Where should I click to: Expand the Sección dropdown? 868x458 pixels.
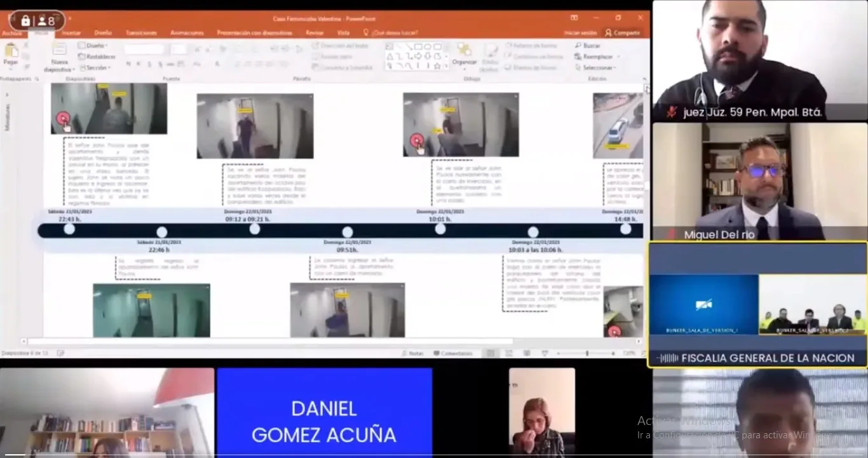pyautogui.click(x=93, y=67)
